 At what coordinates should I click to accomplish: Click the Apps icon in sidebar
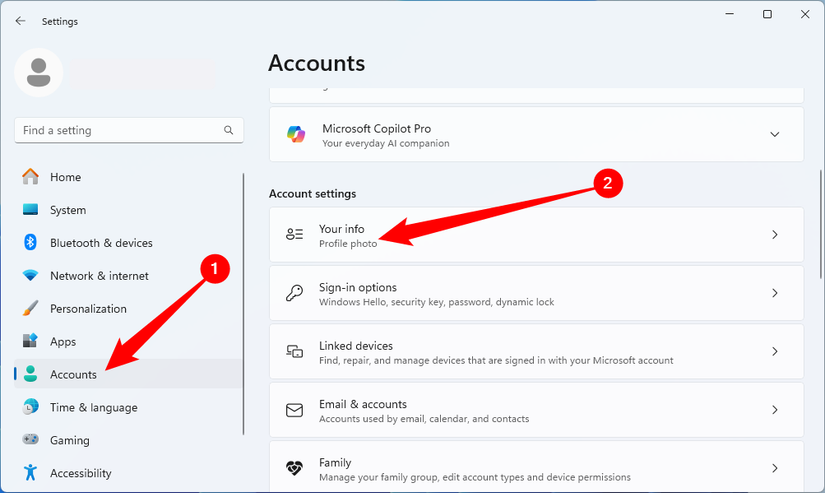pyautogui.click(x=31, y=341)
